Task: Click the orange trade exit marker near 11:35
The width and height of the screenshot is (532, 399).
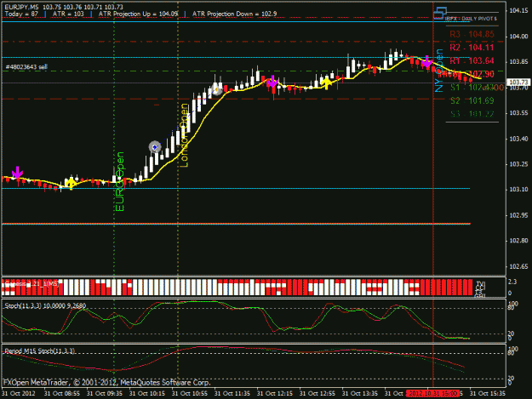Action: [217, 90]
